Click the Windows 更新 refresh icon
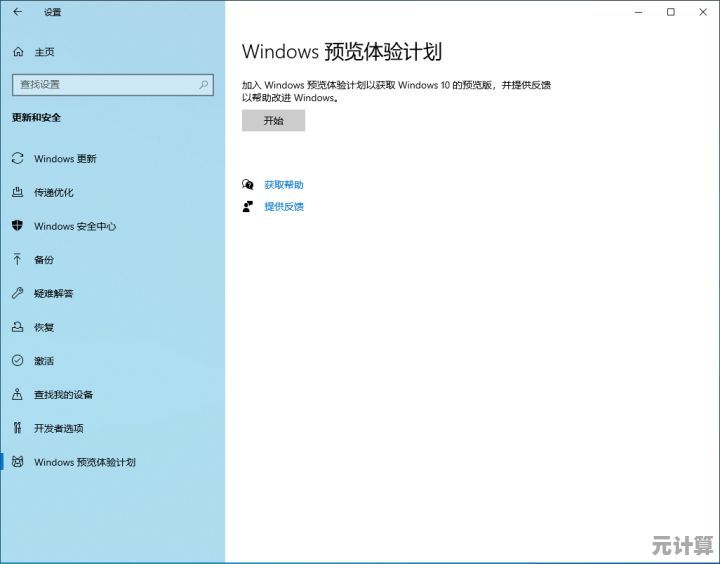 (x=17, y=158)
